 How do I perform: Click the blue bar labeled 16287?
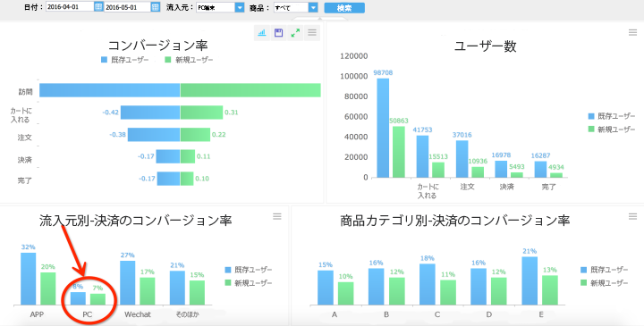540,170
